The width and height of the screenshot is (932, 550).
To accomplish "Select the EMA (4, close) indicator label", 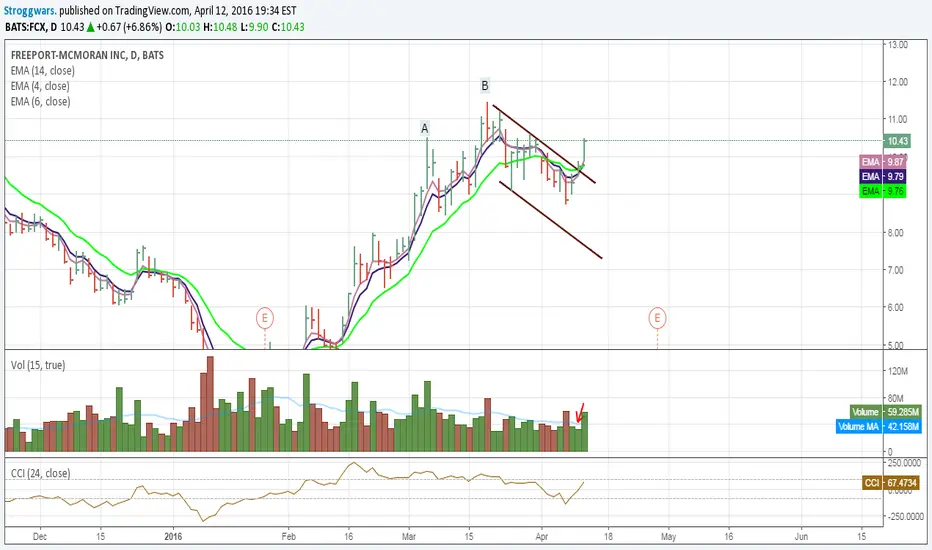I will 40,86.
